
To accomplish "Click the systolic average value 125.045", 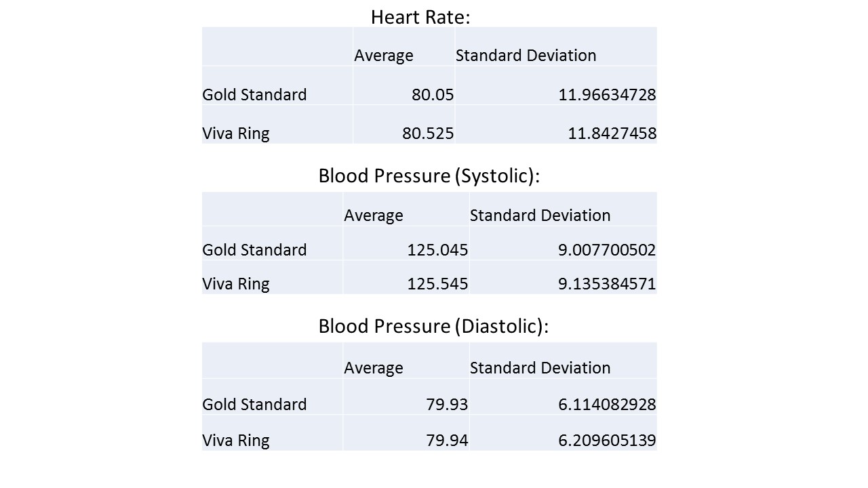I will (x=437, y=249).
